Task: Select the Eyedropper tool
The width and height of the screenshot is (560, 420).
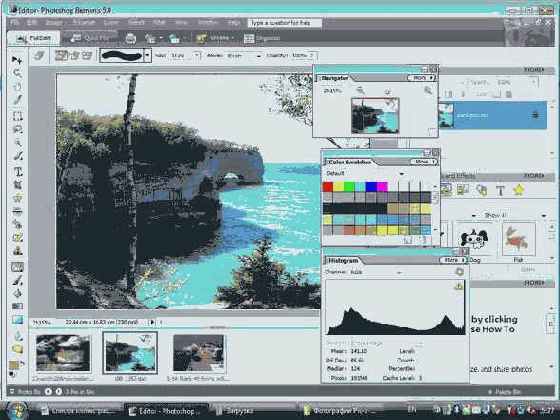Action: (17, 100)
